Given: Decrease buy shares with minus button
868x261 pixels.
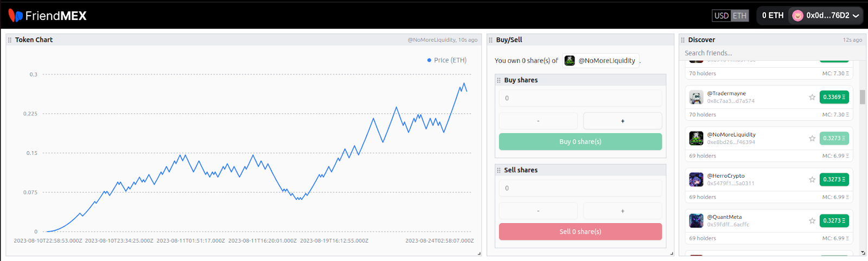Looking at the screenshot, I should pyautogui.click(x=538, y=121).
